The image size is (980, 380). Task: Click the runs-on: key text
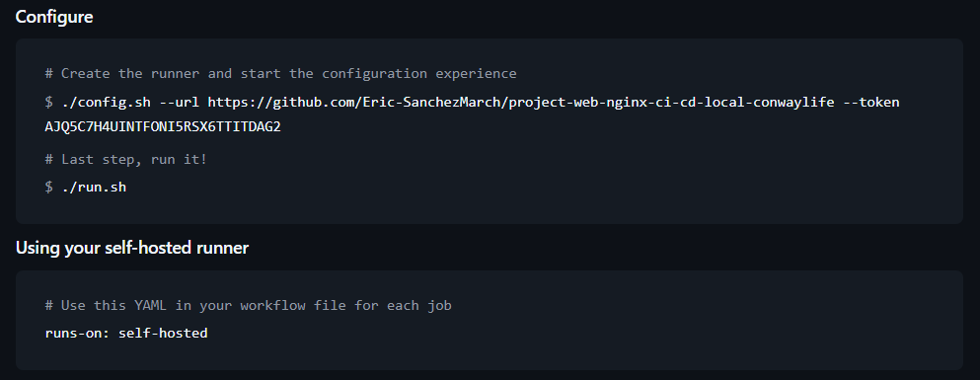point(78,334)
